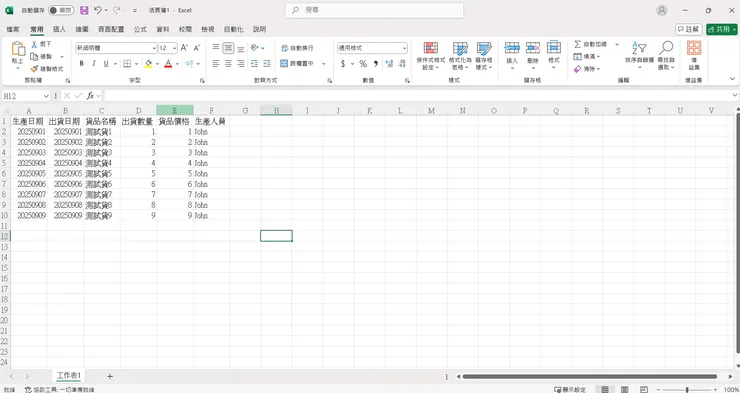Click the Cut (剪下) scissors icon

coord(34,44)
